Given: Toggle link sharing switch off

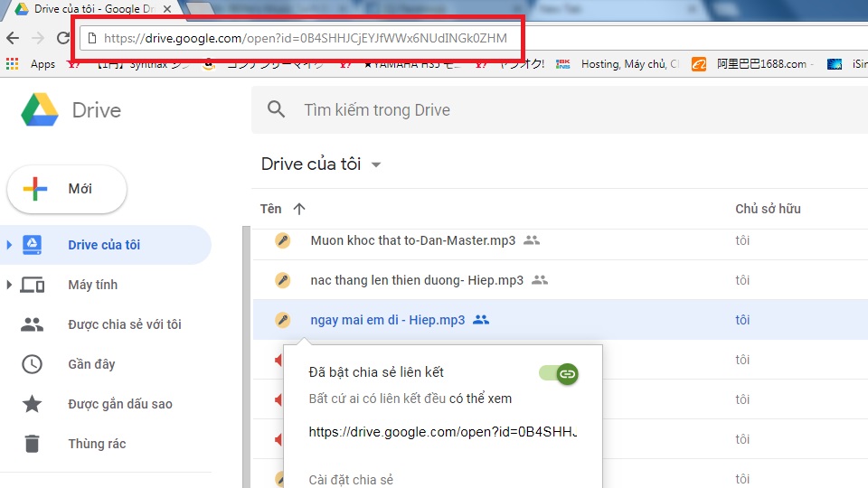Looking at the screenshot, I should 559,373.
